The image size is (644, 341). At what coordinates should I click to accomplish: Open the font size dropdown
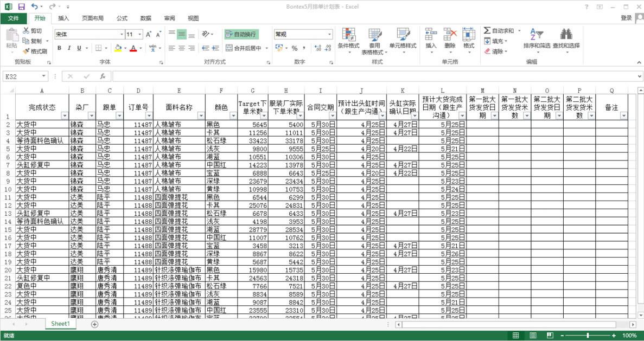pos(140,35)
